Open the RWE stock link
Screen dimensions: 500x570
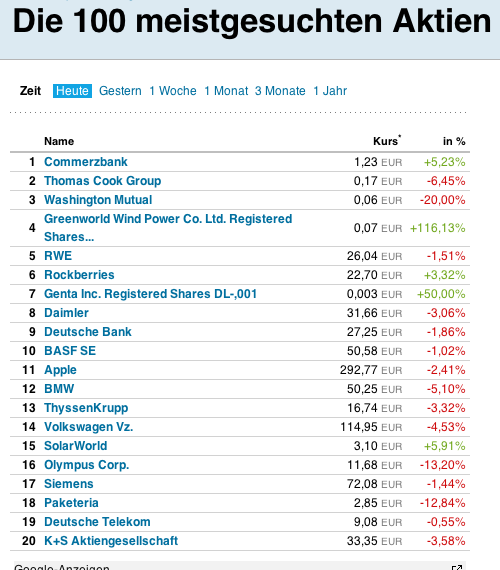click(58, 256)
